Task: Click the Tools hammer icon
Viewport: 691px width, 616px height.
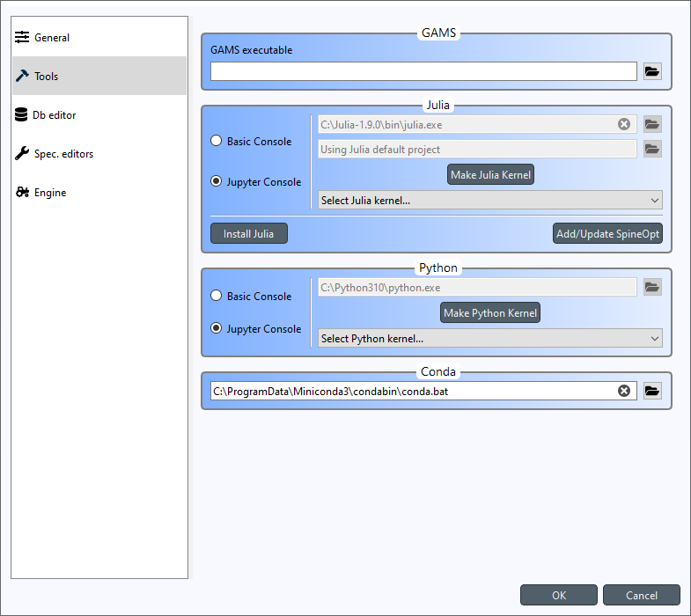Action: (22, 76)
